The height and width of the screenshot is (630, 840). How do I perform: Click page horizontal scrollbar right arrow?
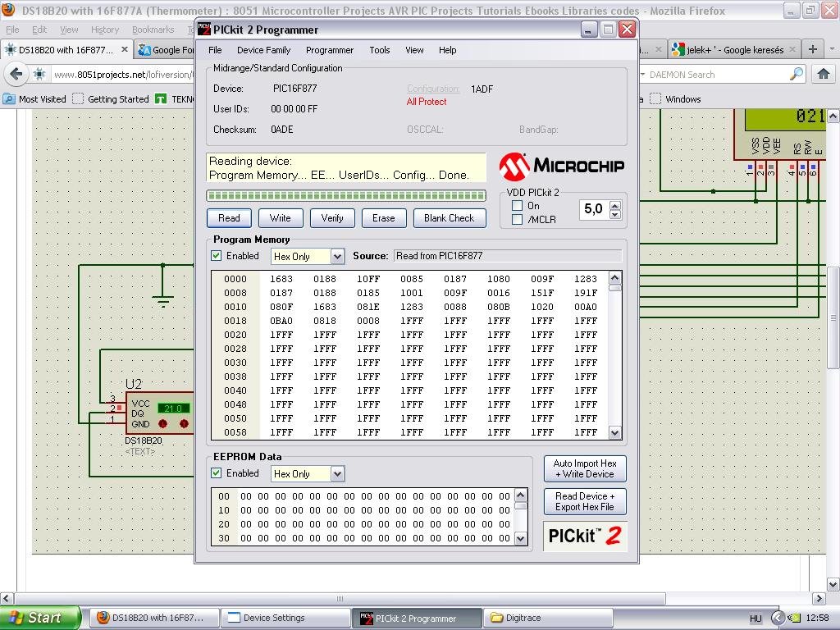coord(819,598)
